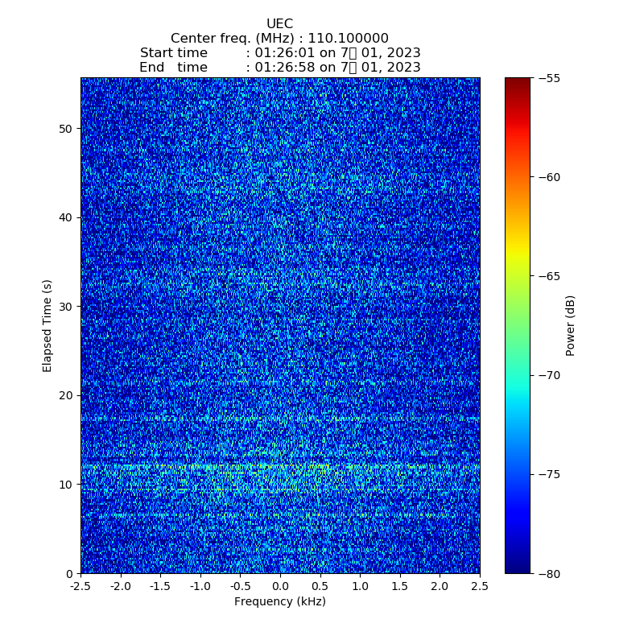Click the Start time 01:26:01 text line
The image size is (644, 644).
[x=279, y=53]
